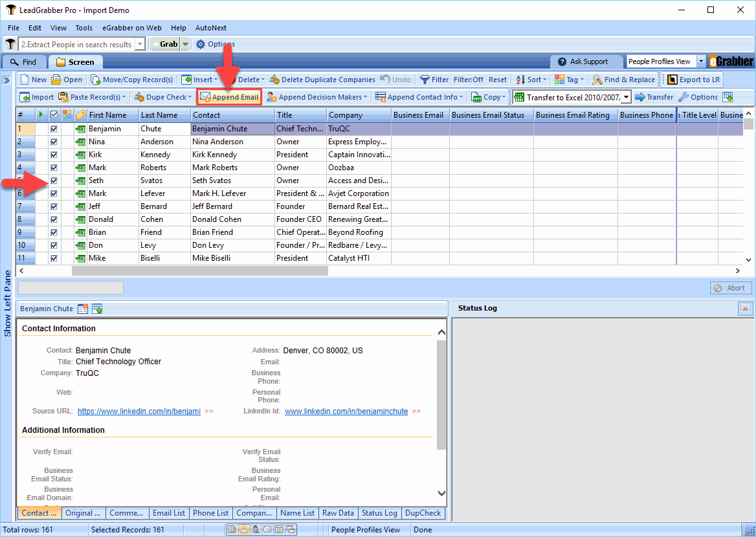Click the Grab button
Image resolution: width=756 pixels, height=537 pixels.
point(166,45)
